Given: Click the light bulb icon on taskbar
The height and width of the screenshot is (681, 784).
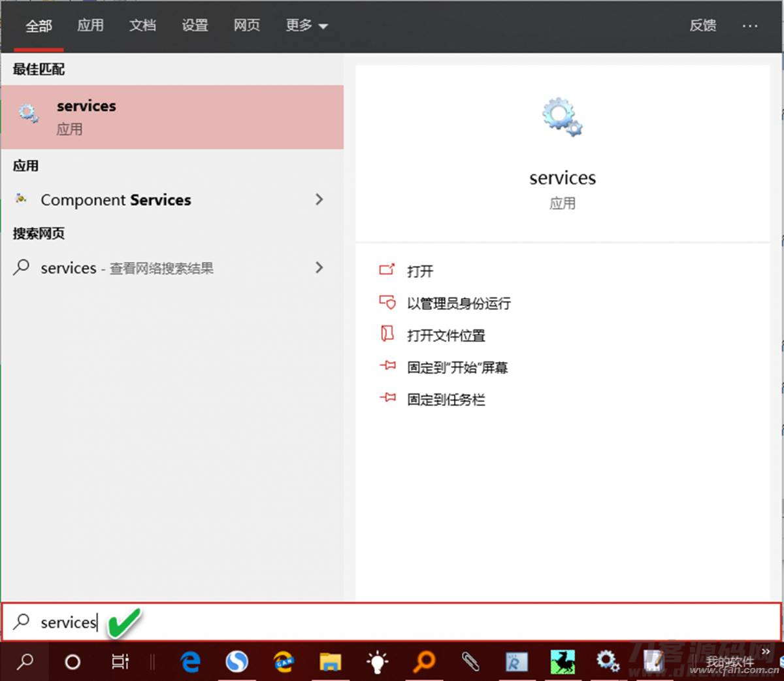Looking at the screenshot, I should click(377, 661).
